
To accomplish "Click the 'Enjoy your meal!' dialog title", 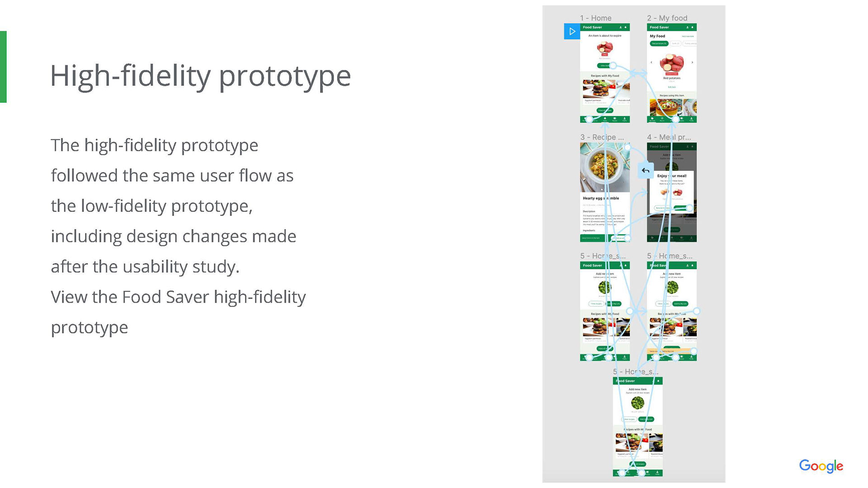I will 672,176.
